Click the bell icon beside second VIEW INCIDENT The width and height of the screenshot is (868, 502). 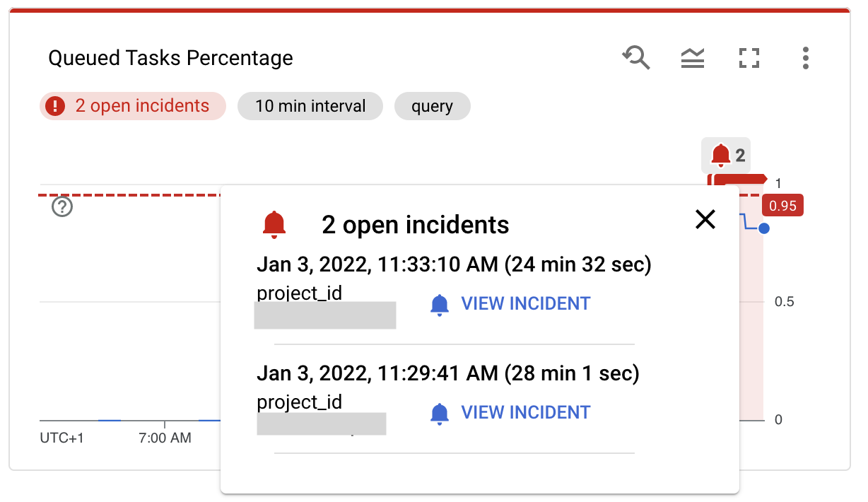pos(440,412)
